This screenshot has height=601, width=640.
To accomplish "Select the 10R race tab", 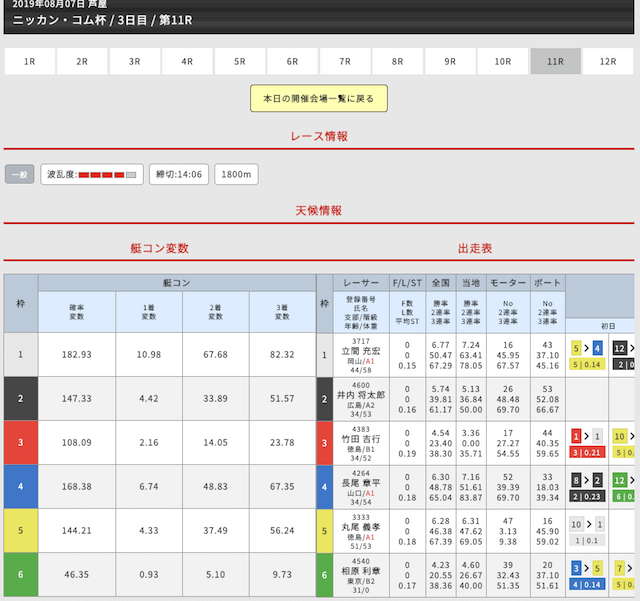I will coord(503,61).
